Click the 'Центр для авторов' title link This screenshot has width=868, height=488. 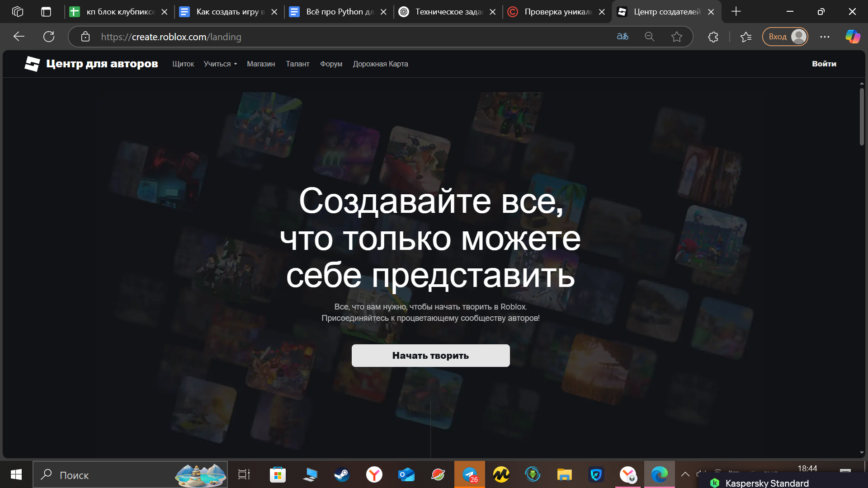click(102, 64)
